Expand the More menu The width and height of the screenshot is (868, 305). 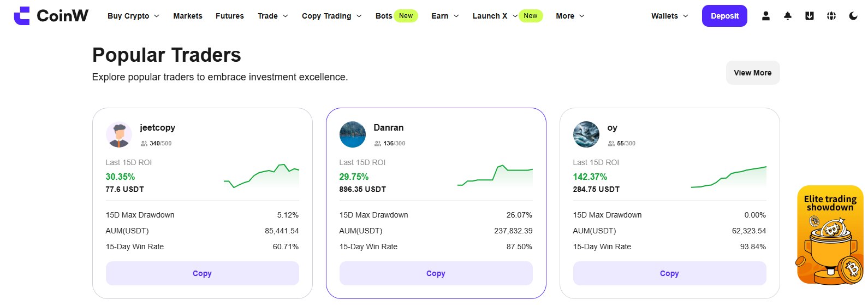click(570, 16)
